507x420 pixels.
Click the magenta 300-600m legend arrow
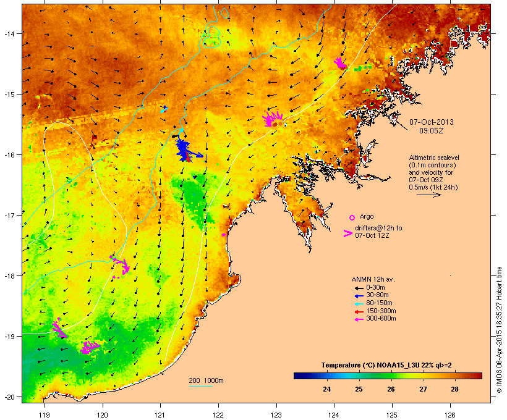click(359, 319)
